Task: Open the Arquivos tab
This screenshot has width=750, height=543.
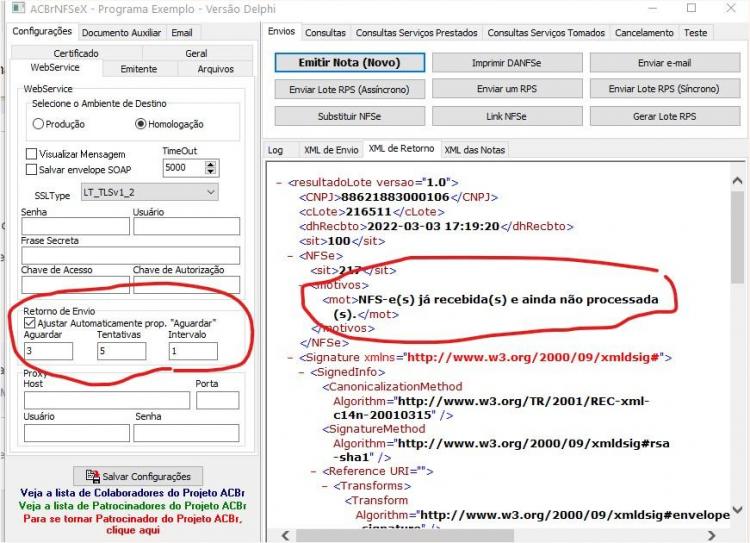Action: [x=216, y=69]
